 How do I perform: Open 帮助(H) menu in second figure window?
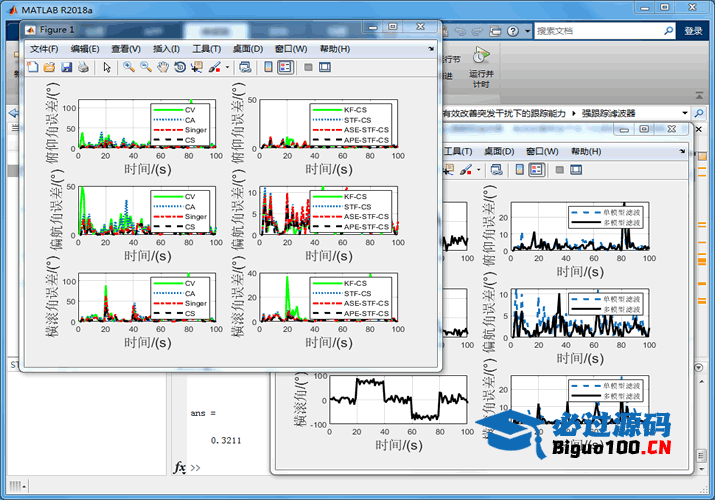(586, 151)
